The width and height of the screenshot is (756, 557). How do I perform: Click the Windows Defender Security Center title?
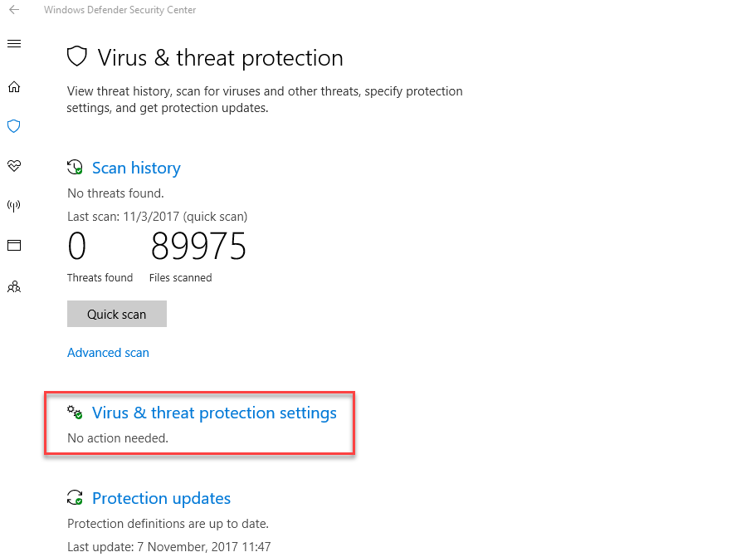[120, 10]
